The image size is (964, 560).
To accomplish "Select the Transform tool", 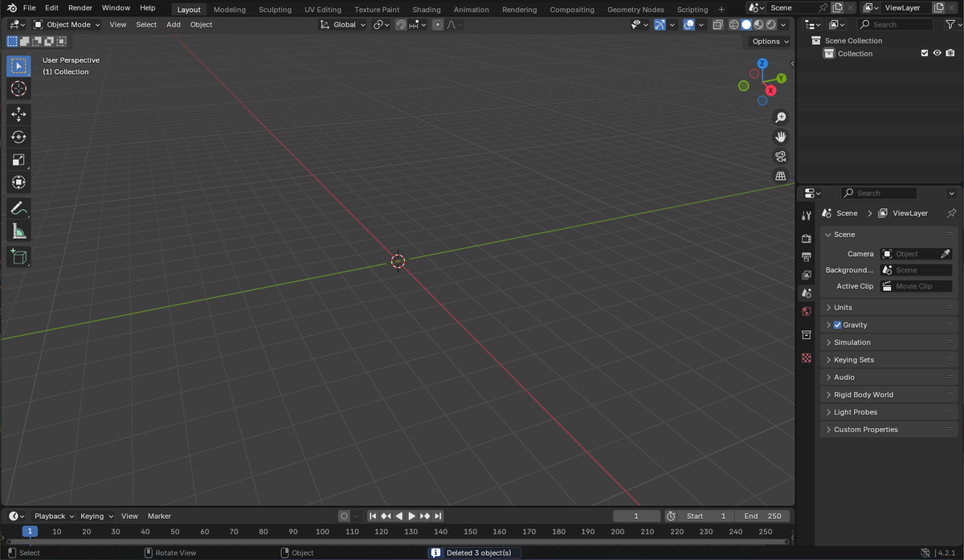I will coord(18,182).
